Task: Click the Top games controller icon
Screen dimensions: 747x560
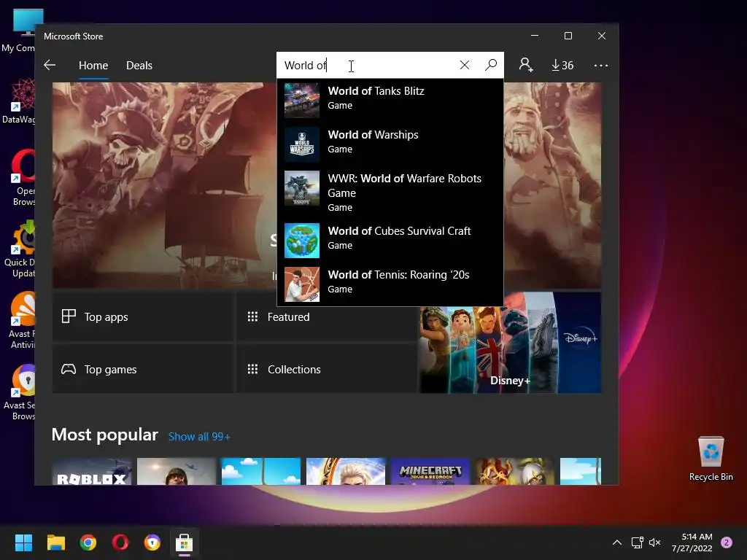Action: [69, 369]
